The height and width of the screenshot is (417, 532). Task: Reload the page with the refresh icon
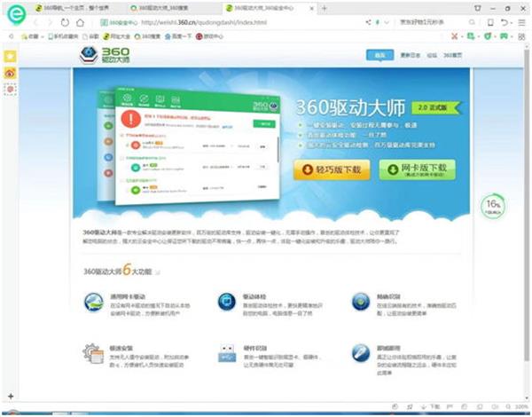pyautogui.click(x=65, y=22)
